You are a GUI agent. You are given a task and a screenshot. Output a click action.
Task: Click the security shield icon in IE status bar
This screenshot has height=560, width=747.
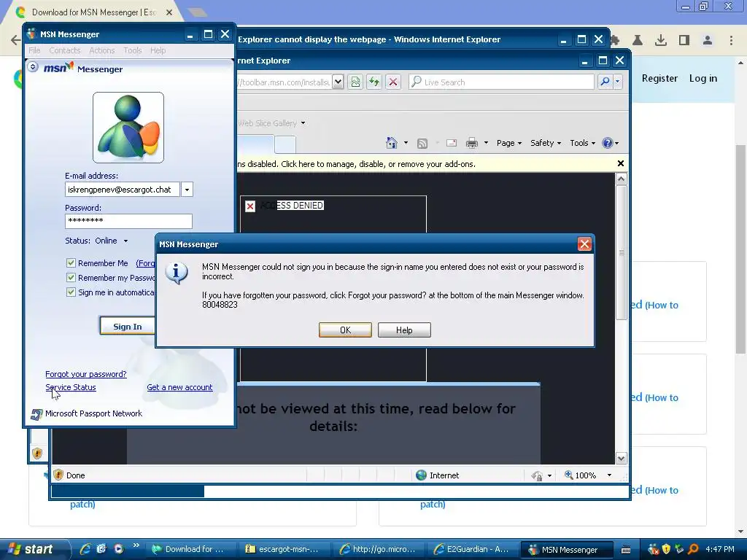[58, 475]
